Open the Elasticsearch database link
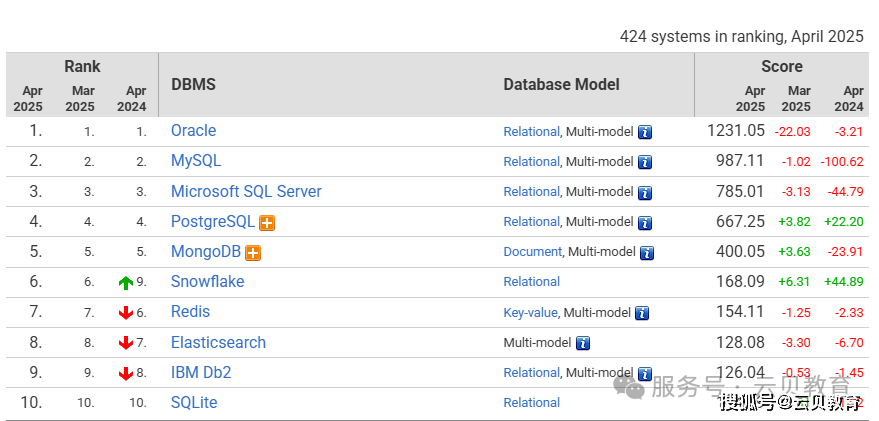Image resolution: width=879 pixels, height=421 pixels. pyautogui.click(x=218, y=342)
